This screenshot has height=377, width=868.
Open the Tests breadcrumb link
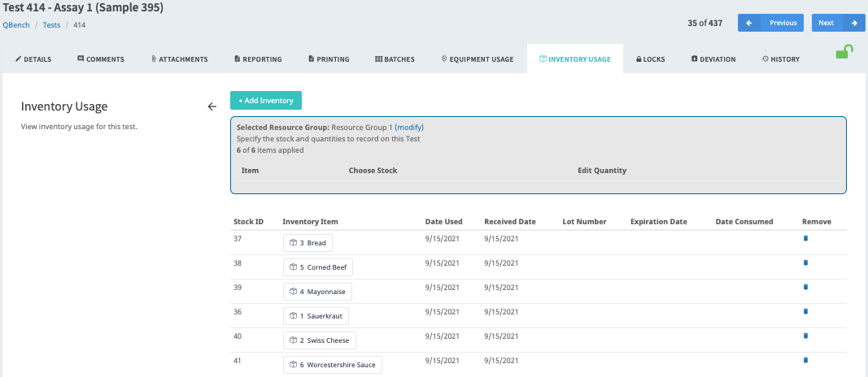tap(51, 25)
